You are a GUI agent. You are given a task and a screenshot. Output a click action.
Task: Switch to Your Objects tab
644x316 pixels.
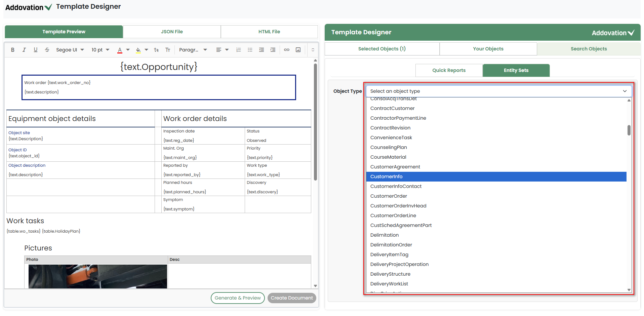click(x=488, y=49)
